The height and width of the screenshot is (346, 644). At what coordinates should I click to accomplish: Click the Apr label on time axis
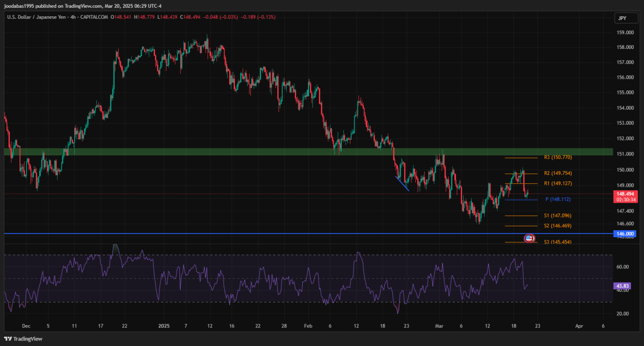[579, 326]
